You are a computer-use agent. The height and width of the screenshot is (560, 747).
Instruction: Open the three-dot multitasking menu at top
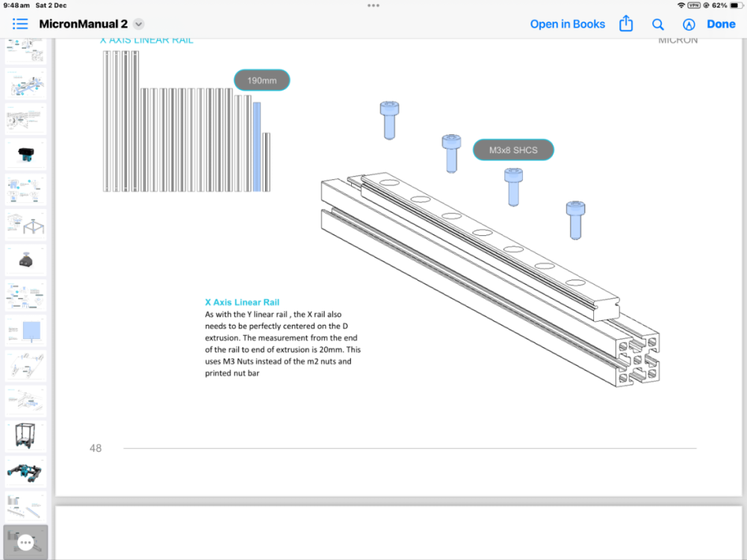click(x=373, y=6)
